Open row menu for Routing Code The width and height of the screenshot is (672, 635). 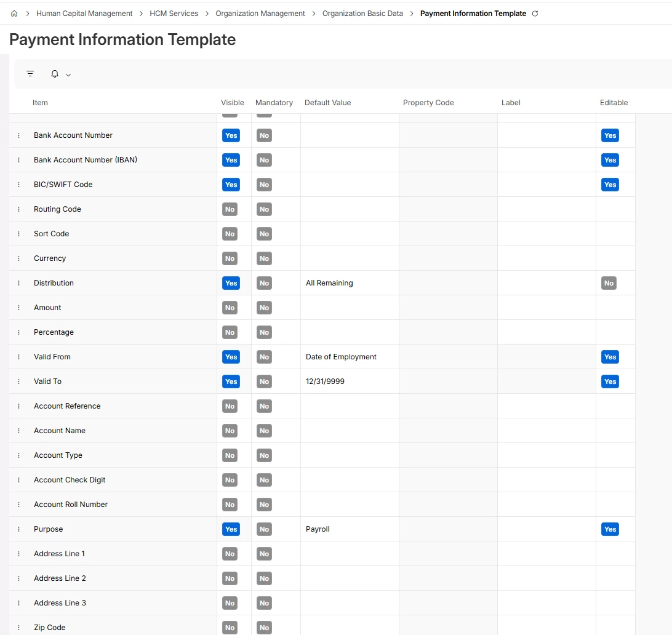point(19,209)
